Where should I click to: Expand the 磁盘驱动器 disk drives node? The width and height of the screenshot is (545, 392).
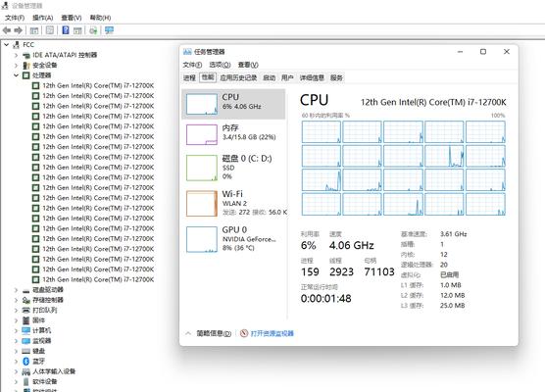tap(16, 290)
